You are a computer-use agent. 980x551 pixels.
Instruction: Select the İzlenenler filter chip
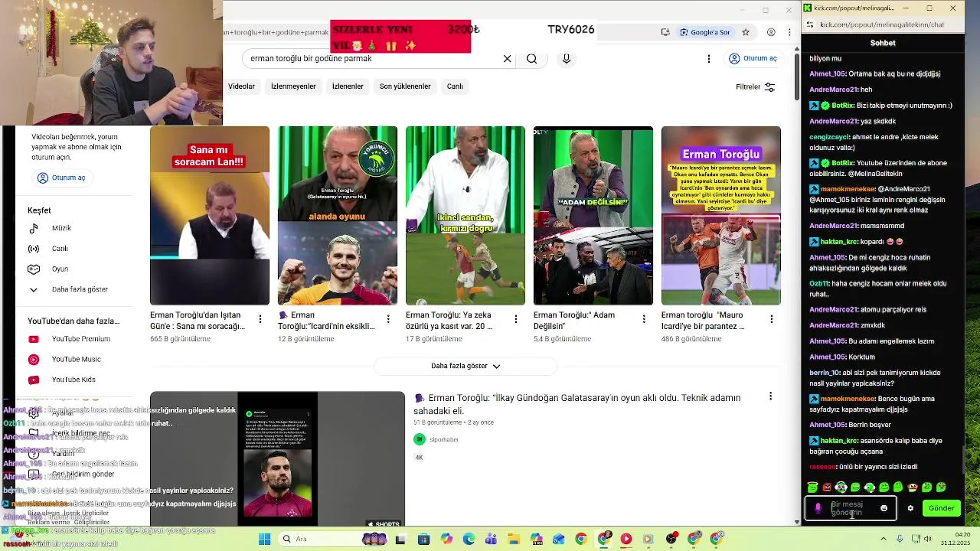[348, 86]
